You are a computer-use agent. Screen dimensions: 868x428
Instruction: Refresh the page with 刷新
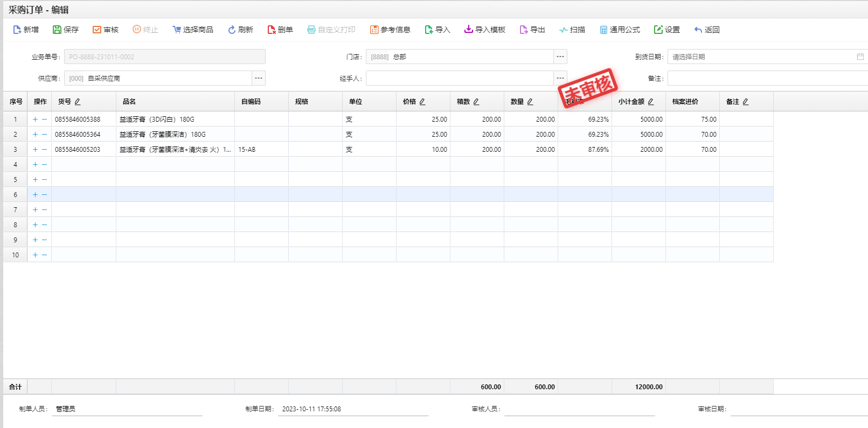[240, 30]
